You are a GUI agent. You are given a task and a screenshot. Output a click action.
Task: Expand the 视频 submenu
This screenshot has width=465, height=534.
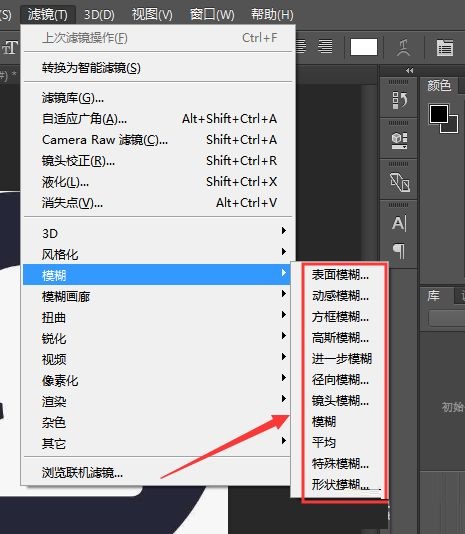pyautogui.click(x=158, y=359)
